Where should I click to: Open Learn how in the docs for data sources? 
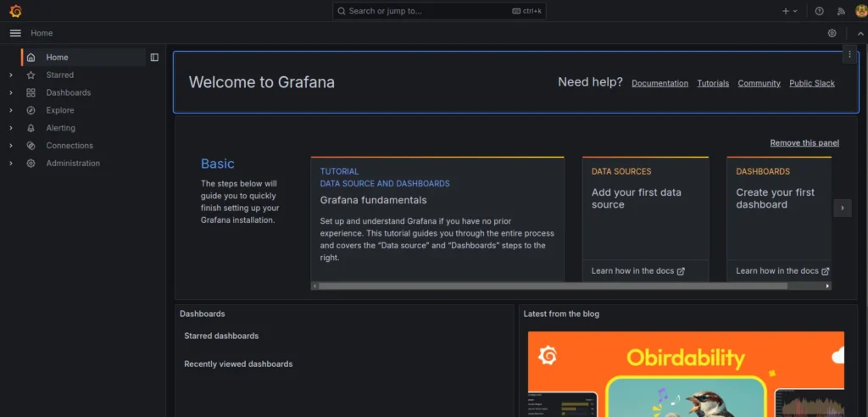tap(637, 271)
